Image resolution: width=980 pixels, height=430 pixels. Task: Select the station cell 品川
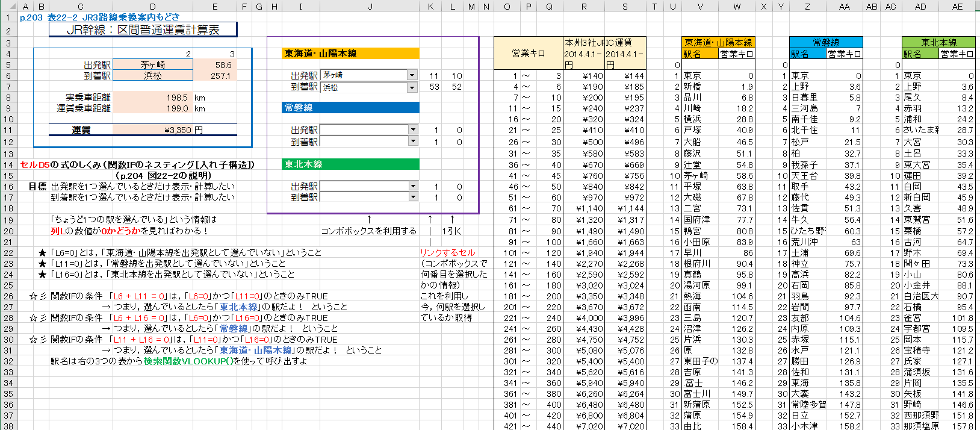(x=700, y=98)
